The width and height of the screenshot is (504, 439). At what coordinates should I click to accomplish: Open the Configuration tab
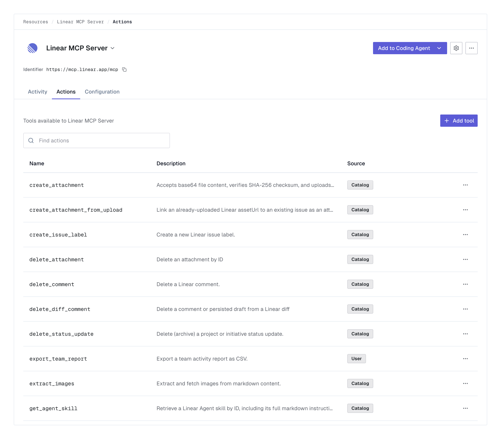tap(102, 92)
